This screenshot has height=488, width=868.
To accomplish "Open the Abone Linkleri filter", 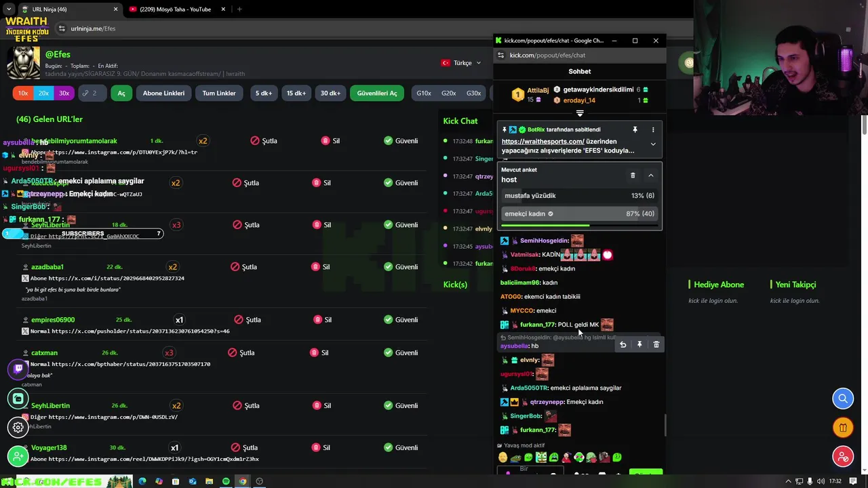I will (x=163, y=93).
